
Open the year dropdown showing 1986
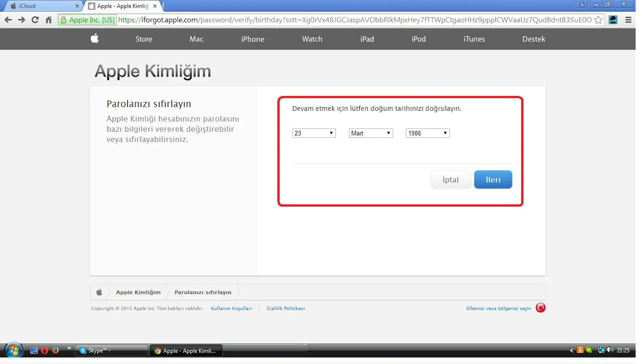[x=427, y=133]
